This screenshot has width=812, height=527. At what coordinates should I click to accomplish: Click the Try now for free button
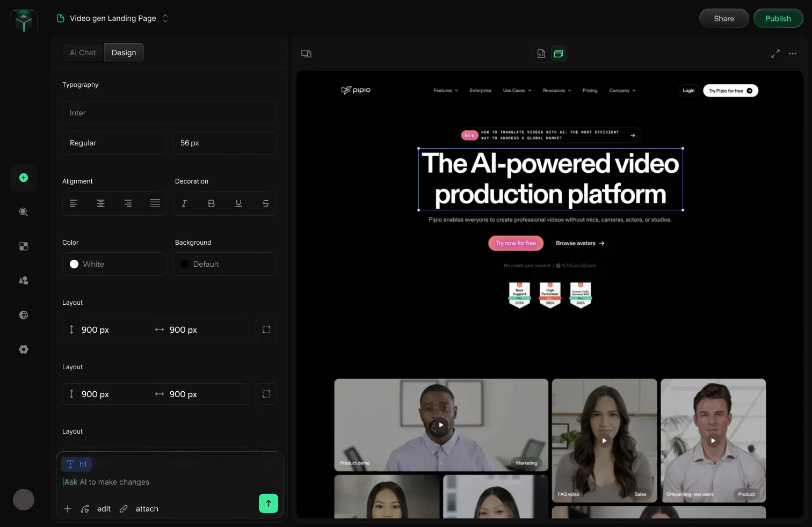point(516,243)
